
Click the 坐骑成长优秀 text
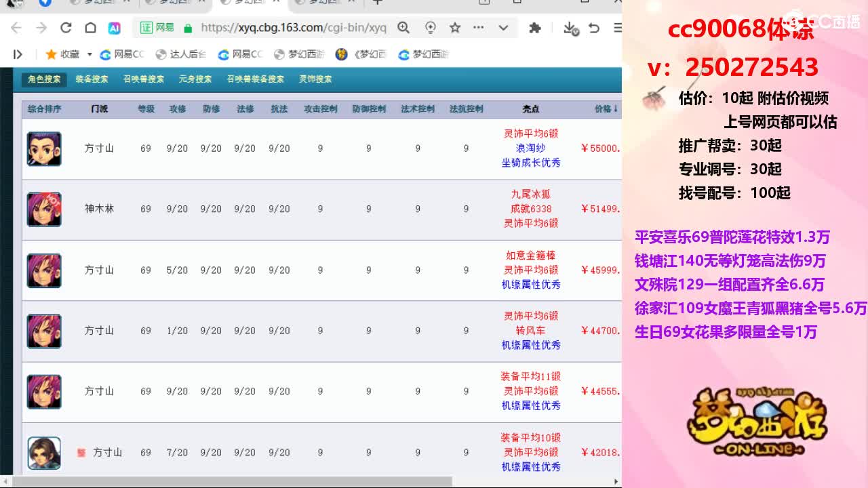531,163
